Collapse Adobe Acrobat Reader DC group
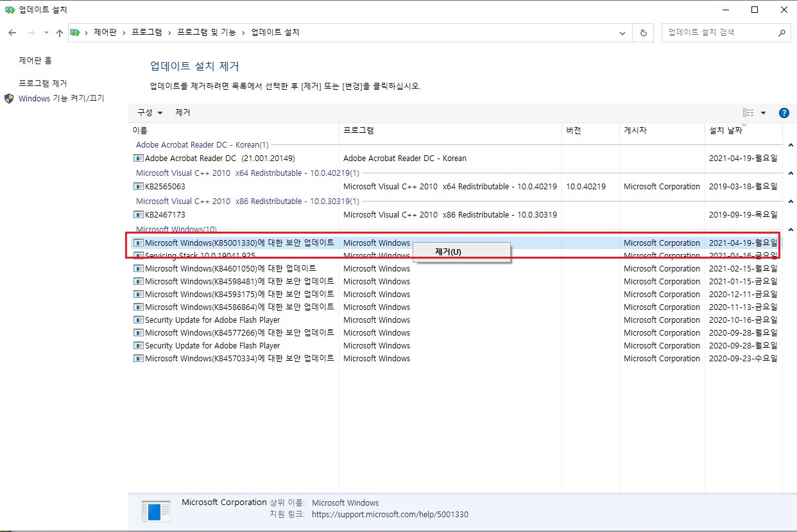 [x=790, y=145]
